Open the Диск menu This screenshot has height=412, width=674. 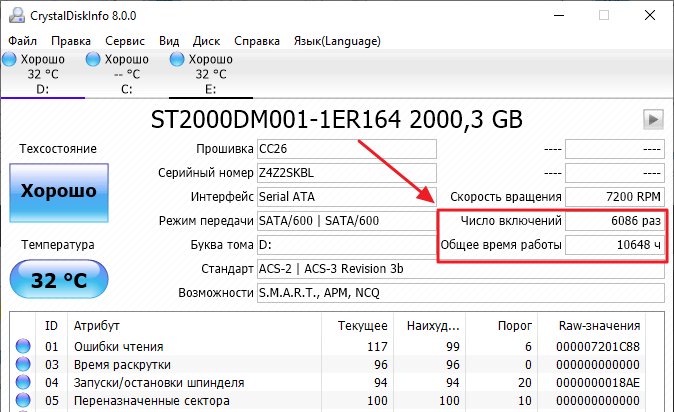click(x=207, y=41)
